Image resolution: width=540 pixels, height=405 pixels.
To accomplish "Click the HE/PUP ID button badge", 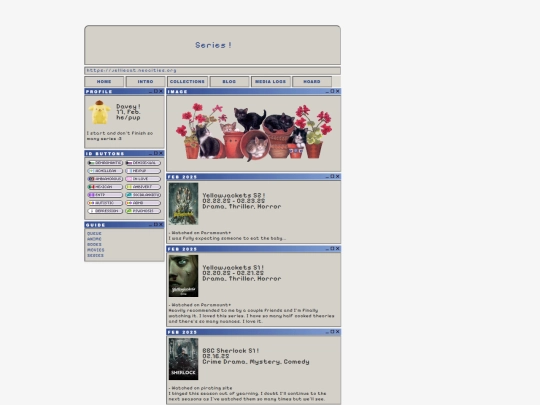I will click(x=143, y=171).
